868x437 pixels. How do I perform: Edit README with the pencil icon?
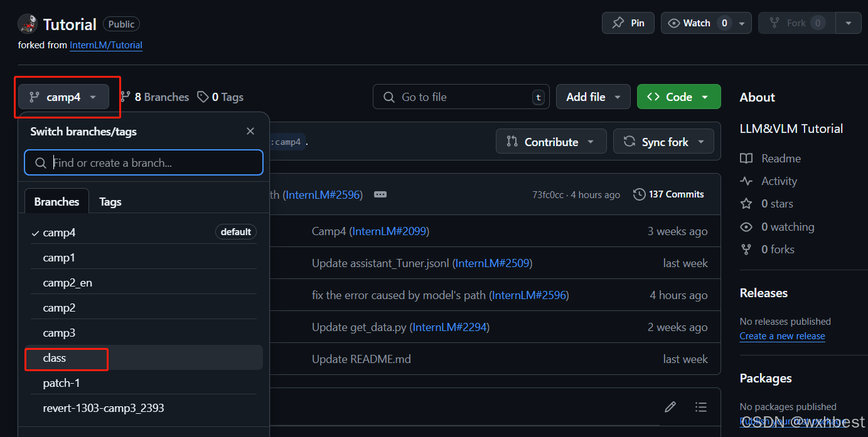(x=670, y=407)
